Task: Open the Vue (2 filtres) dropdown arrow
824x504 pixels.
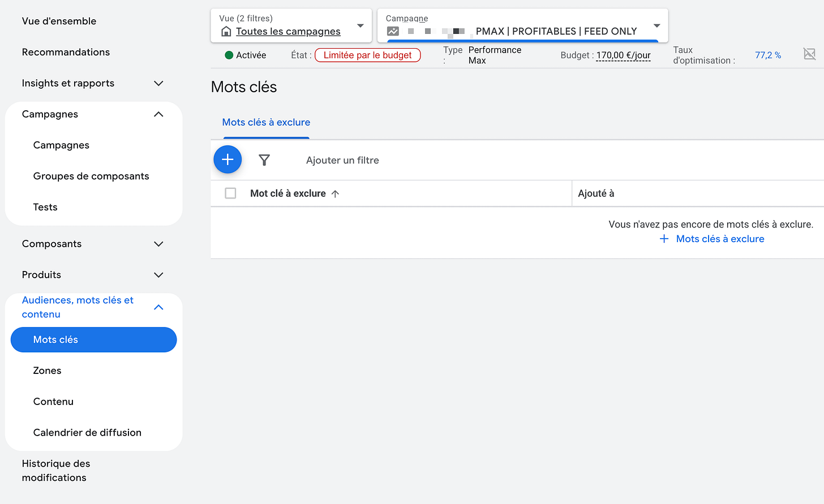Action: pos(360,25)
